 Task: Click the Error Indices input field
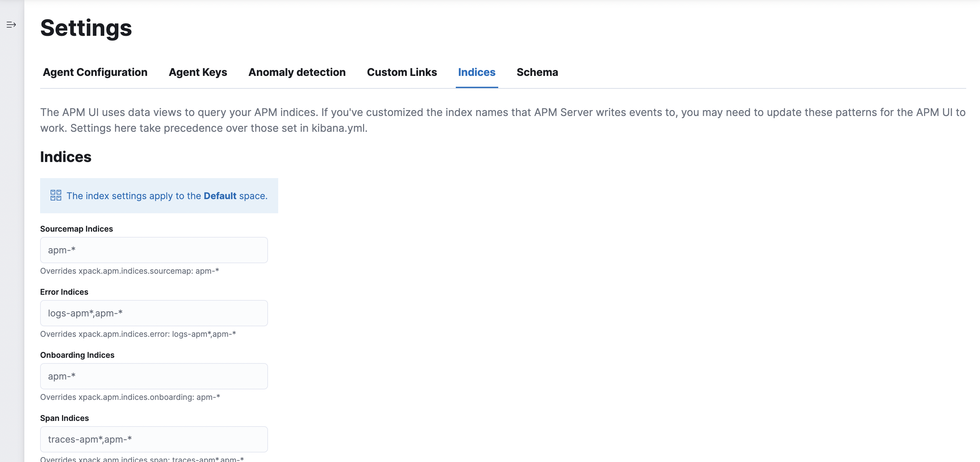(x=154, y=313)
